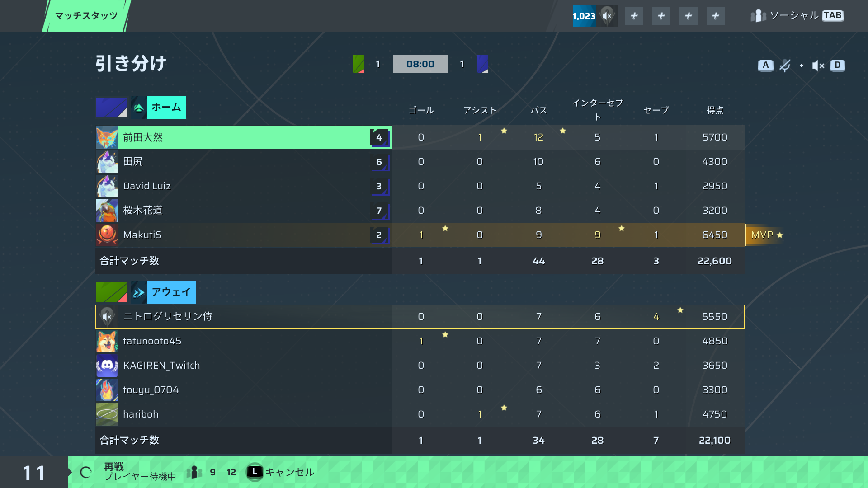868x488 pixels.
Task: Cancel the rematch with キャンセル
Action: (280, 472)
